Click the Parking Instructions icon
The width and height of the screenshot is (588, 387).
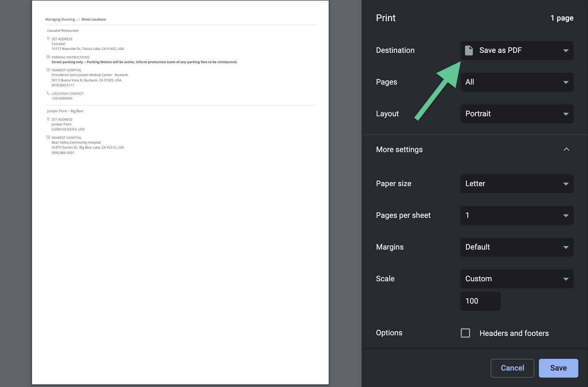coord(48,57)
